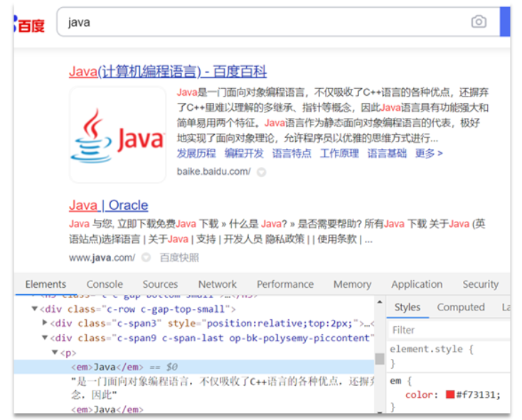Open the 编程开发 sublink
This screenshot has width=522, height=420.
coord(244,154)
